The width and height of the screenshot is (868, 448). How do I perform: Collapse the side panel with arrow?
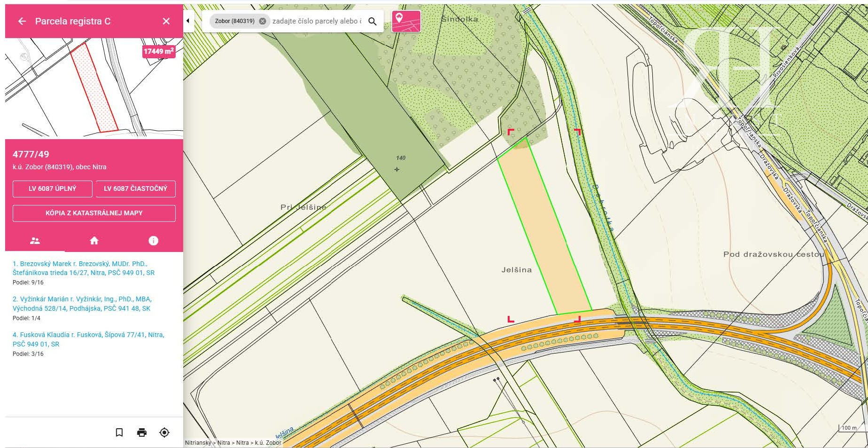[x=188, y=21]
